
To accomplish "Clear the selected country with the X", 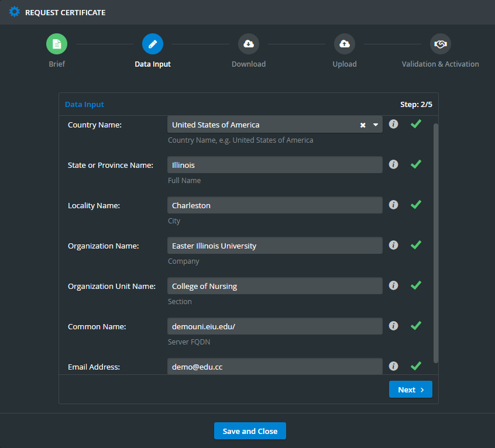I will click(x=363, y=125).
